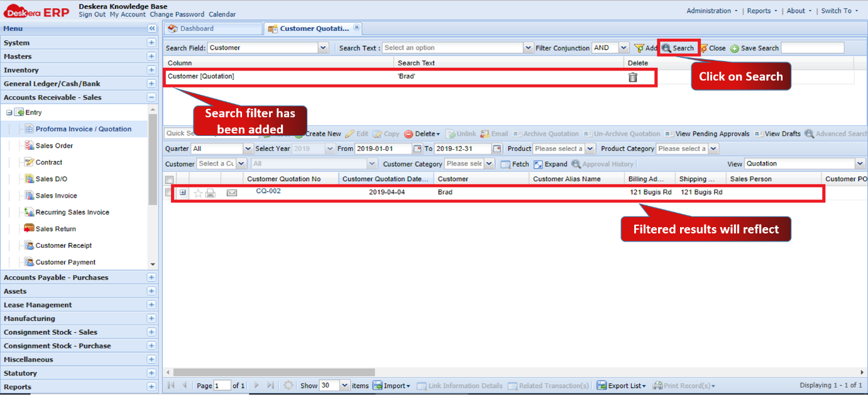Click the sidebar tree vertical scrollbar
Image resolution: width=868 pixels, height=397 pixels.
point(153,160)
